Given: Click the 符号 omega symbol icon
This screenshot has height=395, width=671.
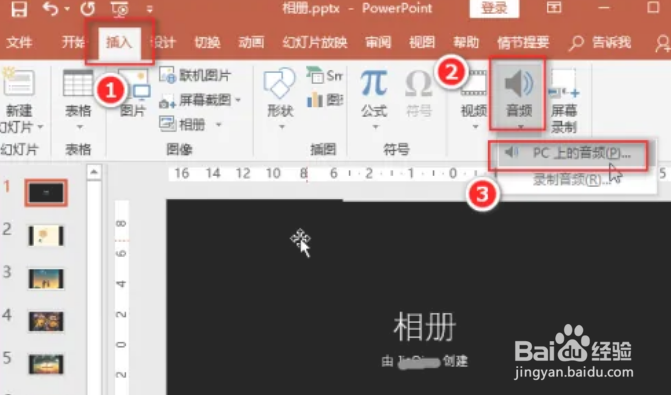Looking at the screenshot, I should click(419, 83).
